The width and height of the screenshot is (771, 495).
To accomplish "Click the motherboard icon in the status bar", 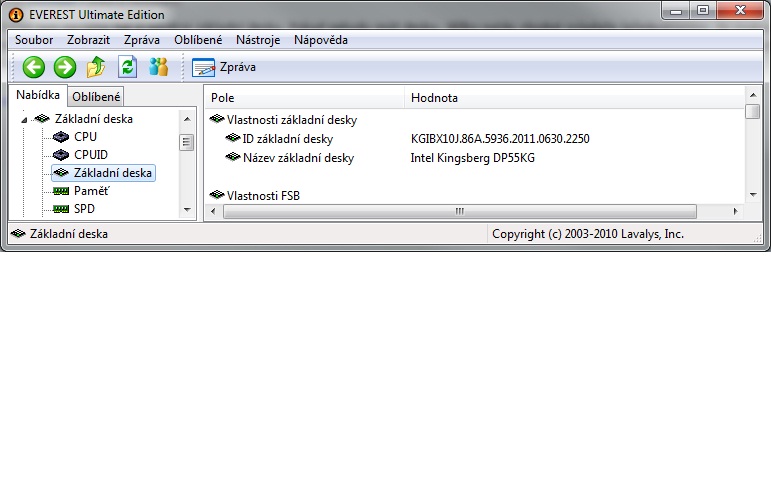I will pyautogui.click(x=18, y=233).
